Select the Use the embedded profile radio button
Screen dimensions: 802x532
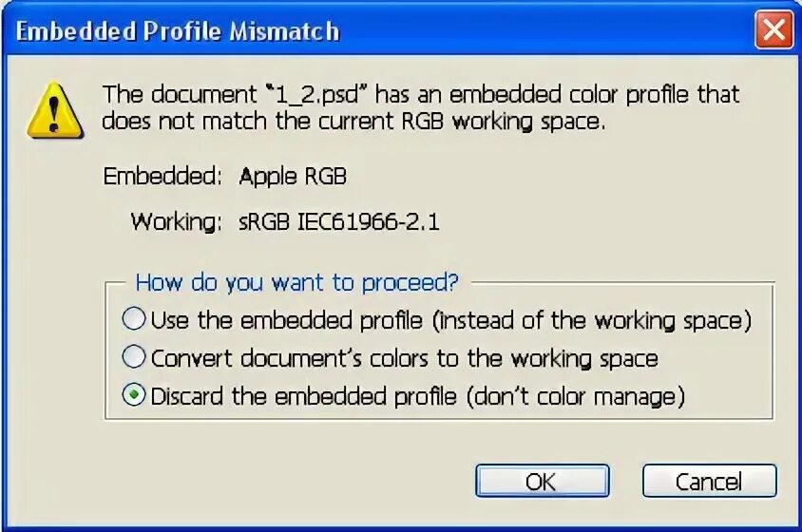pyautogui.click(x=134, y=319)
